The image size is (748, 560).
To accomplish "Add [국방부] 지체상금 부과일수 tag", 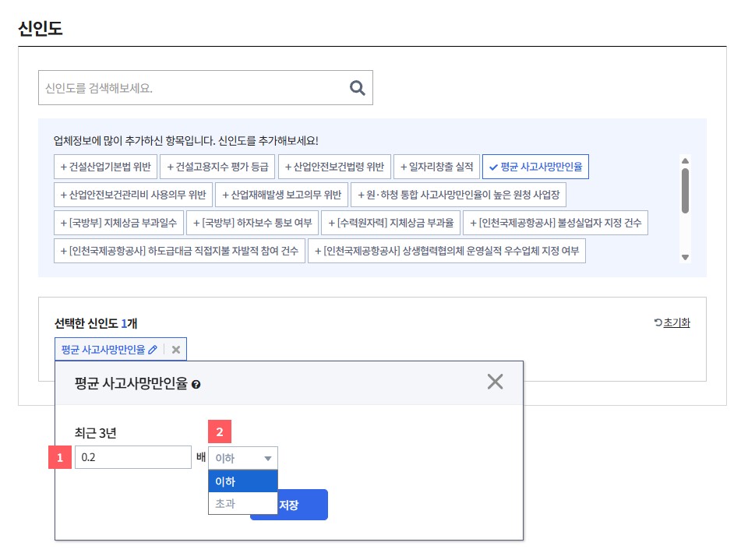I will click(118, 223).
